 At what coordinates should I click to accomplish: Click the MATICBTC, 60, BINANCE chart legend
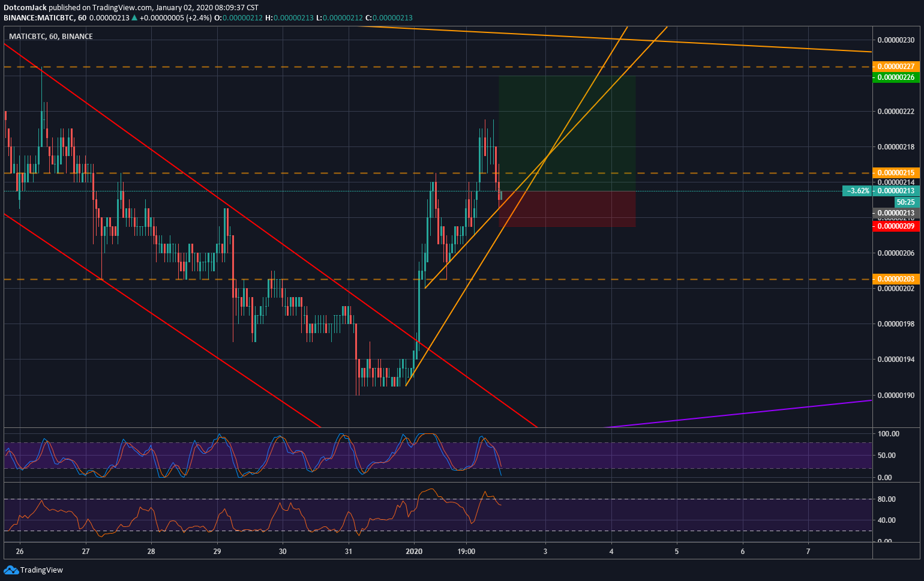point(51,36)
